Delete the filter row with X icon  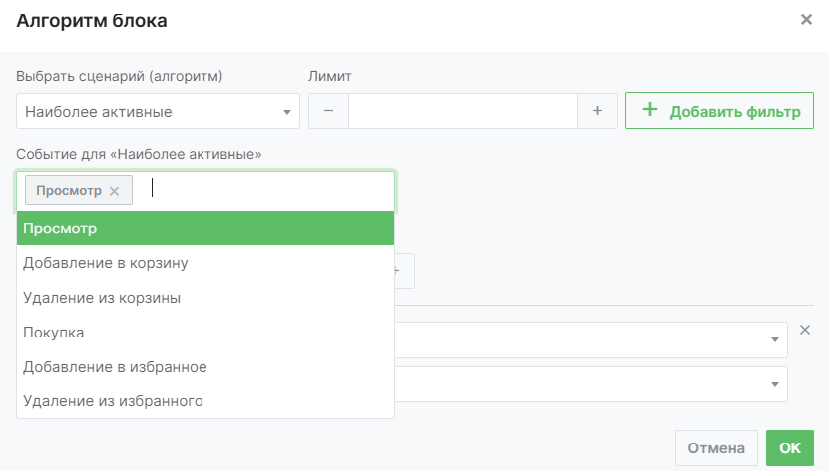pos(805,331)
